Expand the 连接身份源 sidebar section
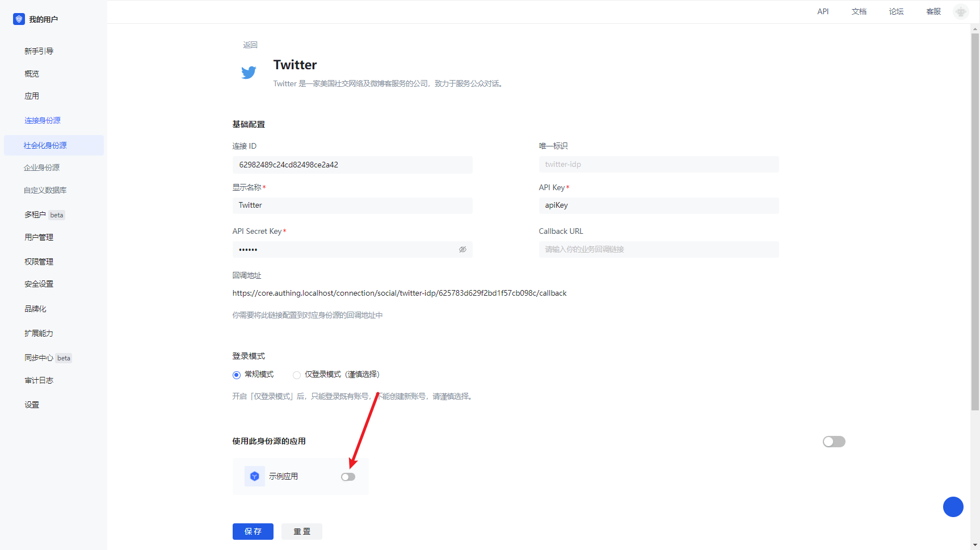Screen dimensions: 980x550 tap(43, 120)
